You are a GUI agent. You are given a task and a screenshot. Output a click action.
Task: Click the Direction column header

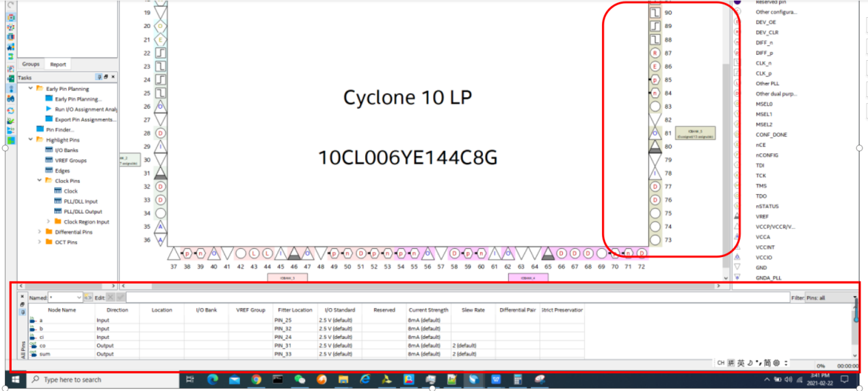pos(117,310)
